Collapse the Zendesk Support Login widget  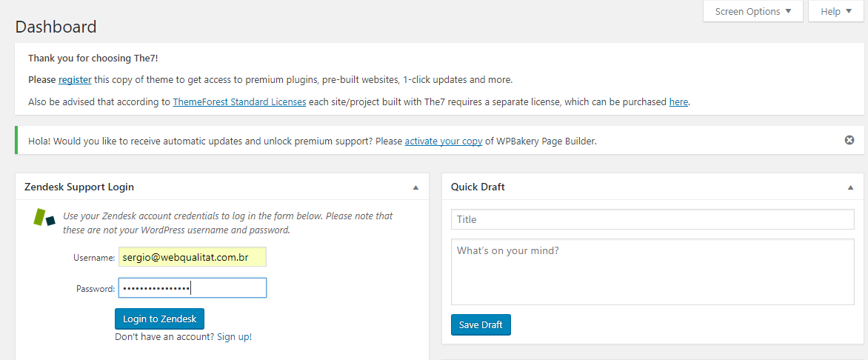point(415,187)
